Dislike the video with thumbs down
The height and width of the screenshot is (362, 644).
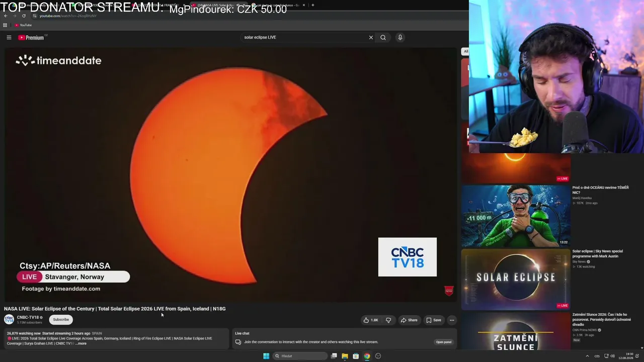(388, 320)
